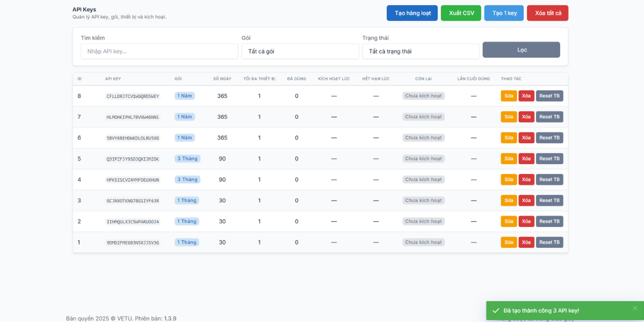The width and height of the screenshot is (644, 322).
Task: Edit key ID 2 with Sửa
Action: pos(509,222)
